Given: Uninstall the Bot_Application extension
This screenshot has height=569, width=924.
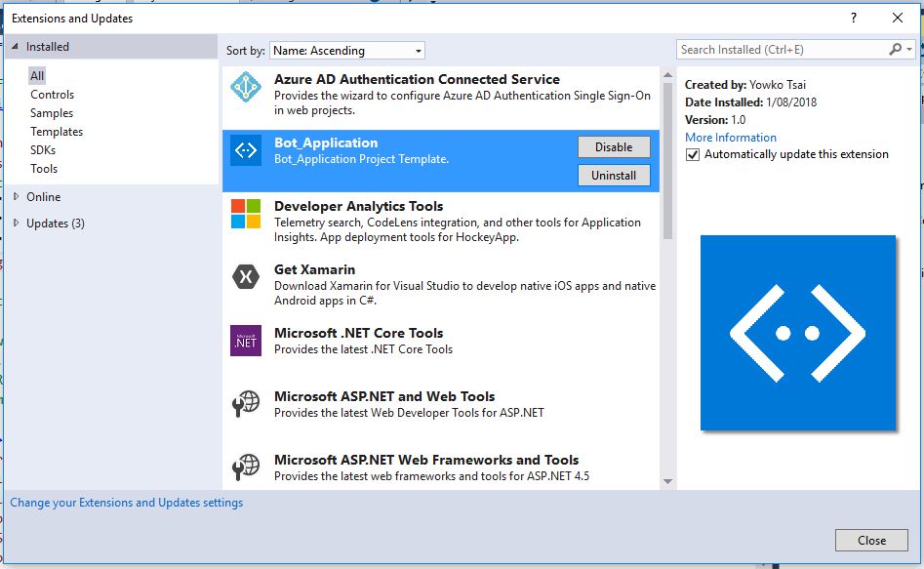Looking at the screenshot, I should click(614, 175).
